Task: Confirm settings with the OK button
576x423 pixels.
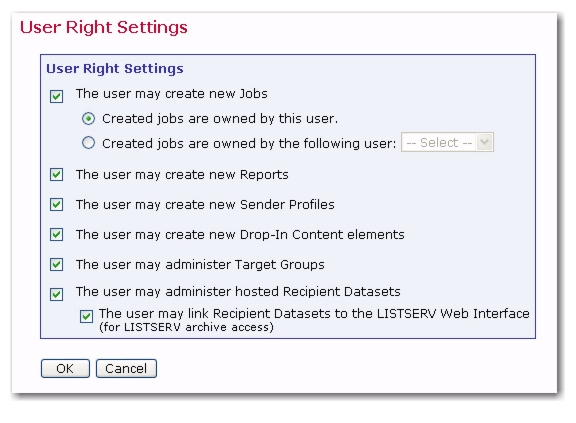Action: (x=65, y=368)
